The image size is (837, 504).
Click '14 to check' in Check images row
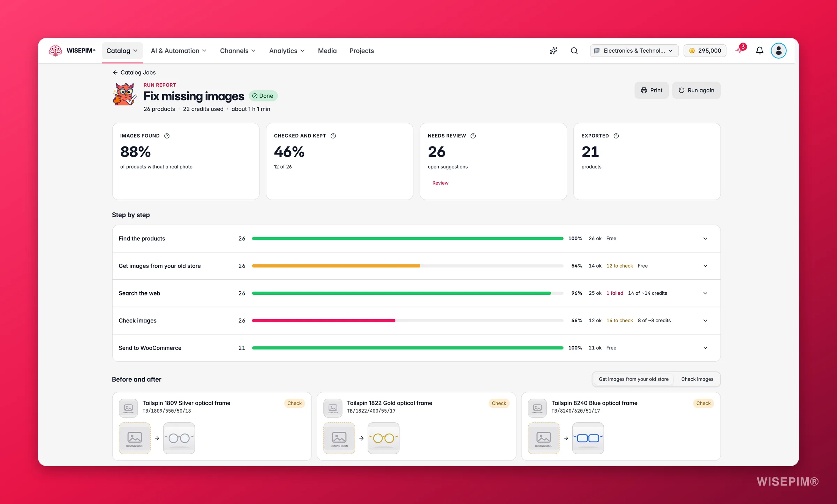619,321
